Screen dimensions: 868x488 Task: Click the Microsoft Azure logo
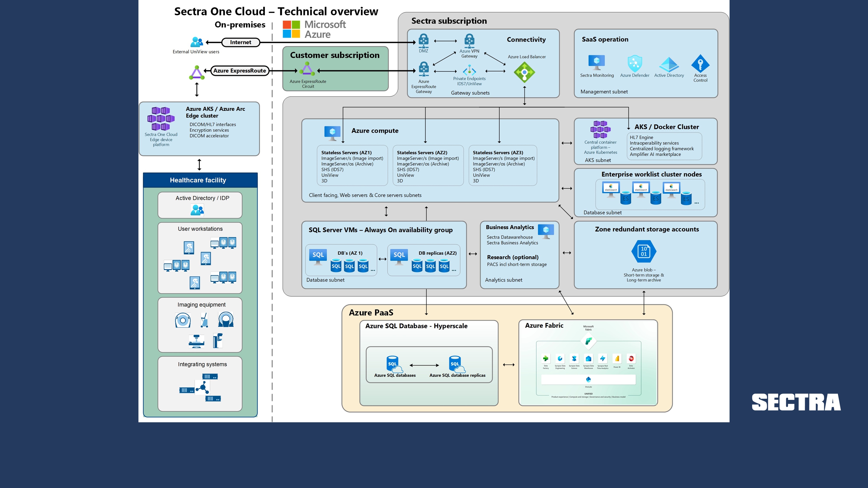point(314,29)
